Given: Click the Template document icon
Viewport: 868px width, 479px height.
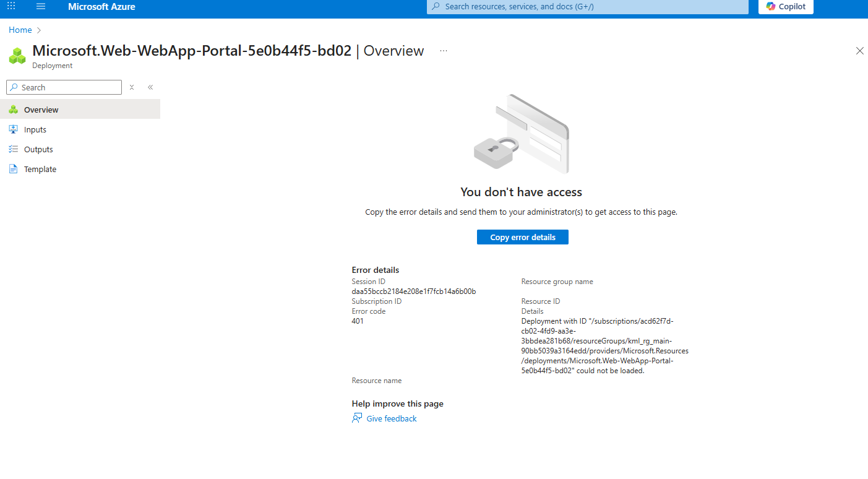Looking at the screenshot, I should coord(13,169).
